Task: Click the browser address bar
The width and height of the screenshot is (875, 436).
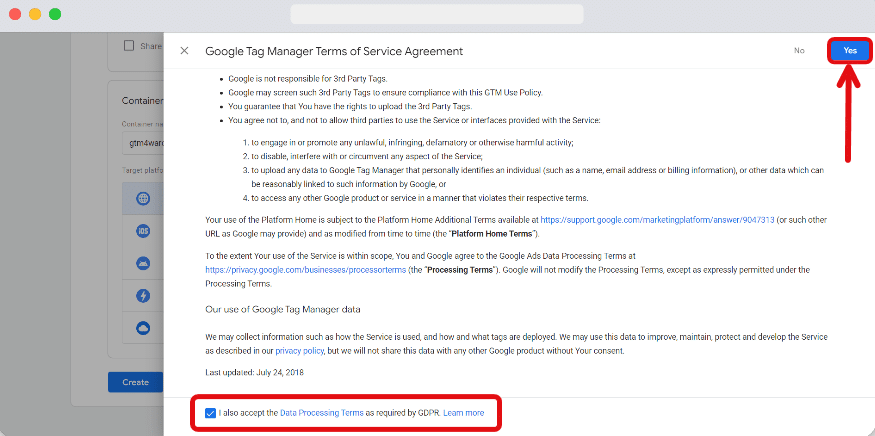Action: (x=437, y=14)
